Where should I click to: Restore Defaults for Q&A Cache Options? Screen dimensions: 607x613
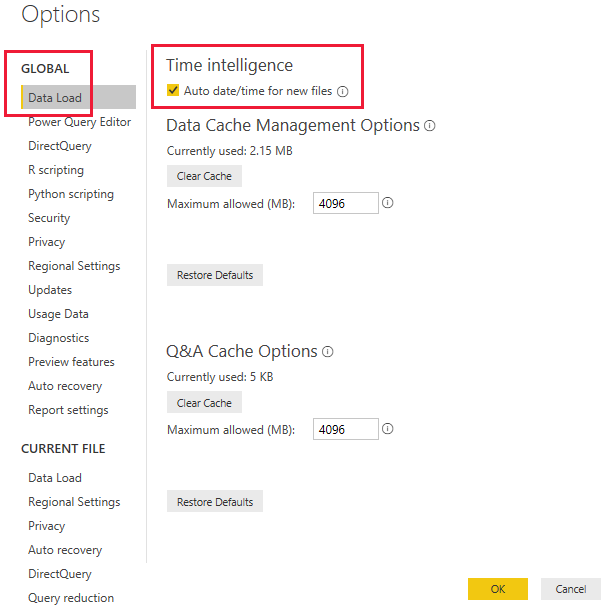coord(215,501)
